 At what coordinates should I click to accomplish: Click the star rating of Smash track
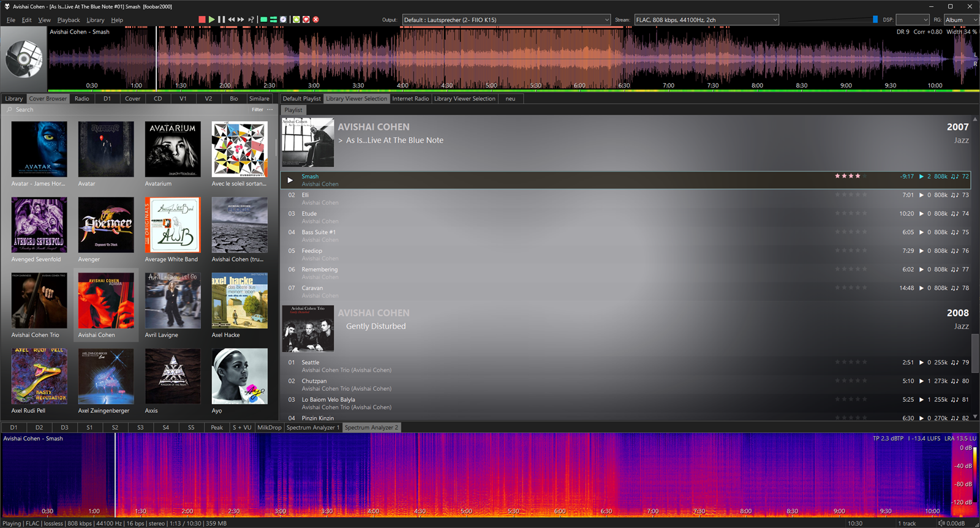851,176
